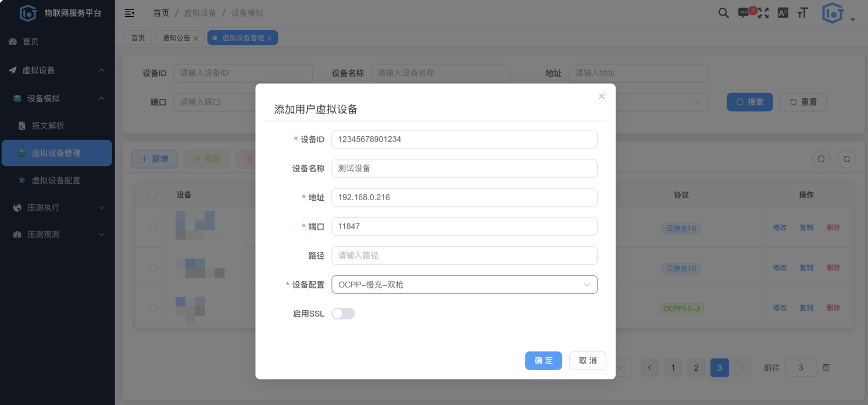Open the avatar dropdown caret
This screenshot has width=868, height=405.
click(x=853, y=20)
